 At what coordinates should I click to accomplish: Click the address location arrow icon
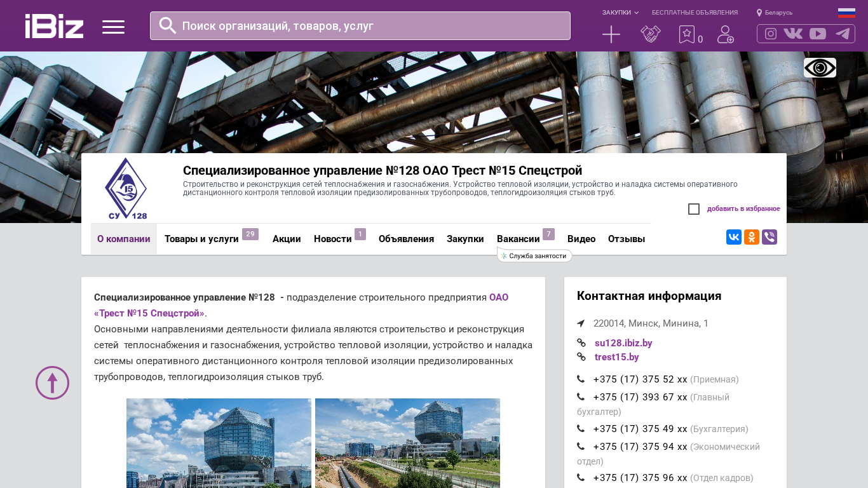pos(581,323)
